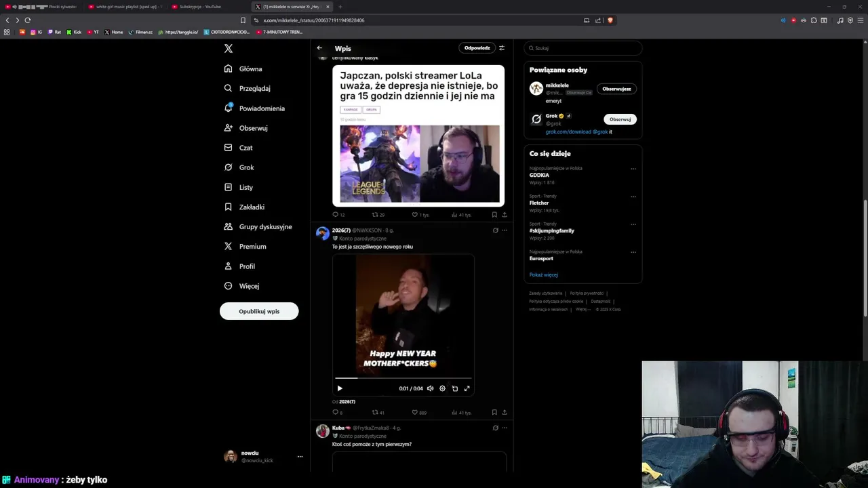Click the address bar URL
868x488 pixels.
pyautogui.click(x=314, y=20)
